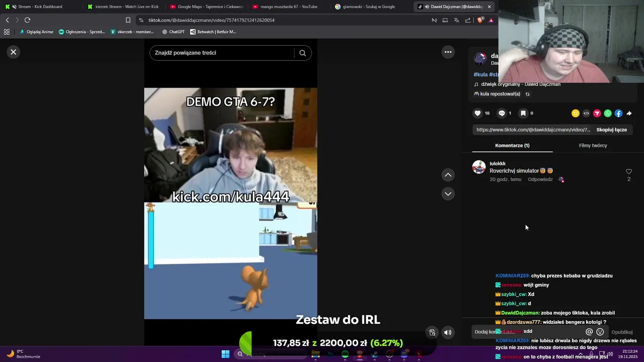Bookmark the video with the save icon

pyautogui.click(x=523, y=113)
